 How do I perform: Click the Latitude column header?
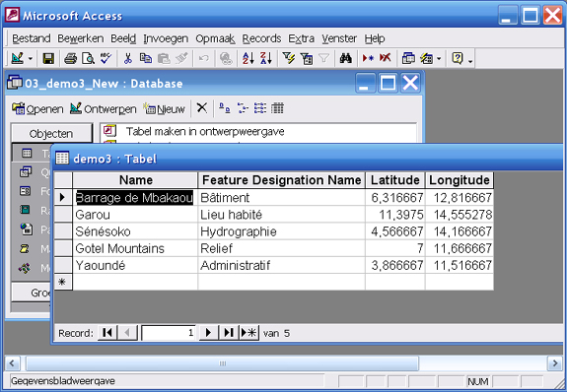395,180
